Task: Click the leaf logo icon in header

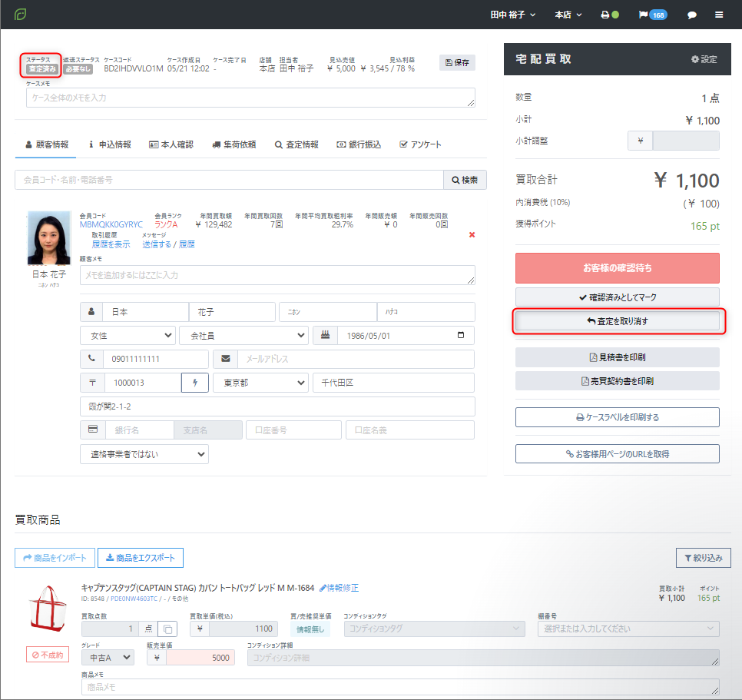Action: click(20, 14)
